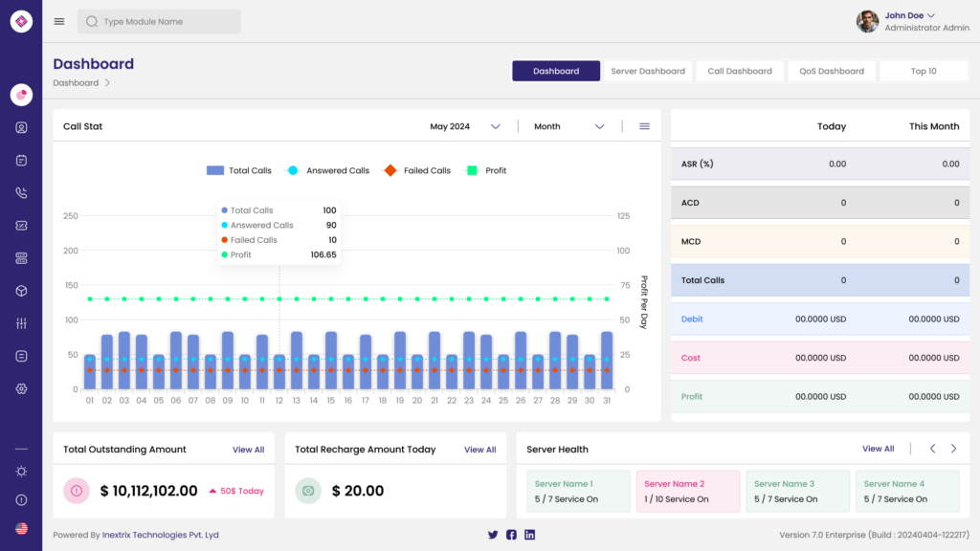Viewport: 980px width, 551px height.
Task: Open the Server Name 4 card
Action: [907, 491]
